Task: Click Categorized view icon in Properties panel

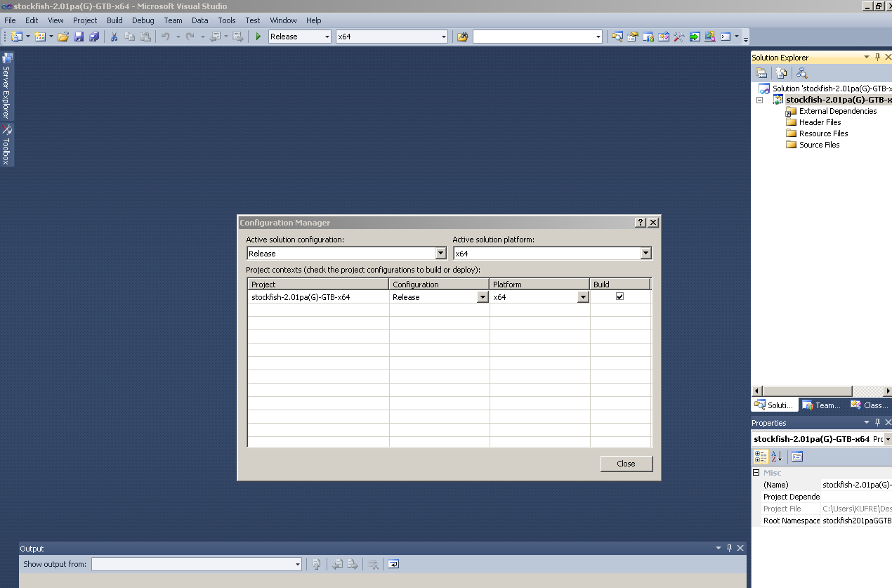Action: tap(761, 457)
